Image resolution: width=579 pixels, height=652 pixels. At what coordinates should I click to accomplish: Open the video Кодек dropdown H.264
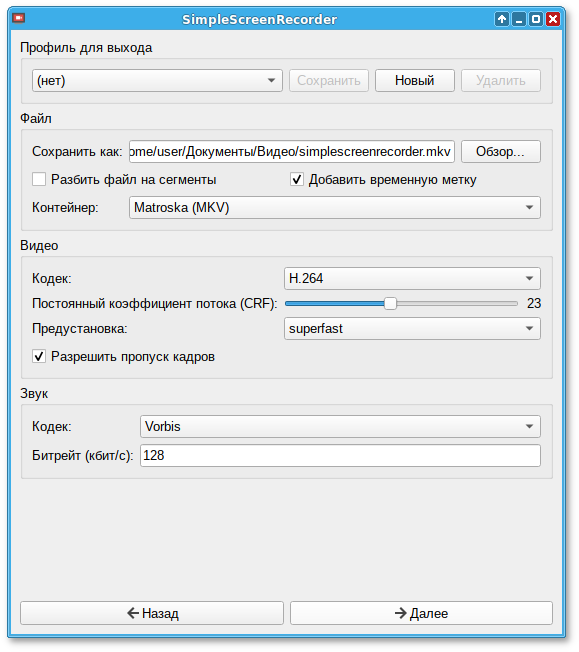(x=412, y=278)
